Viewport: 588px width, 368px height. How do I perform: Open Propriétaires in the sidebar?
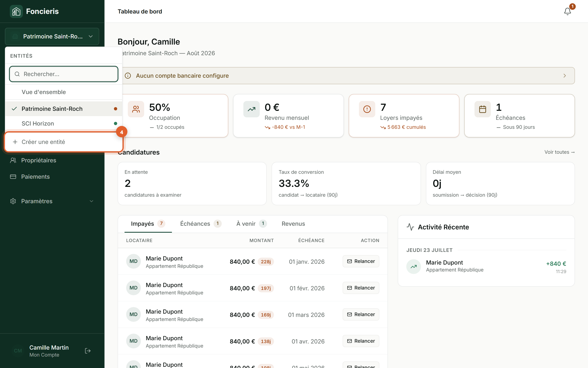pos(52,160)
